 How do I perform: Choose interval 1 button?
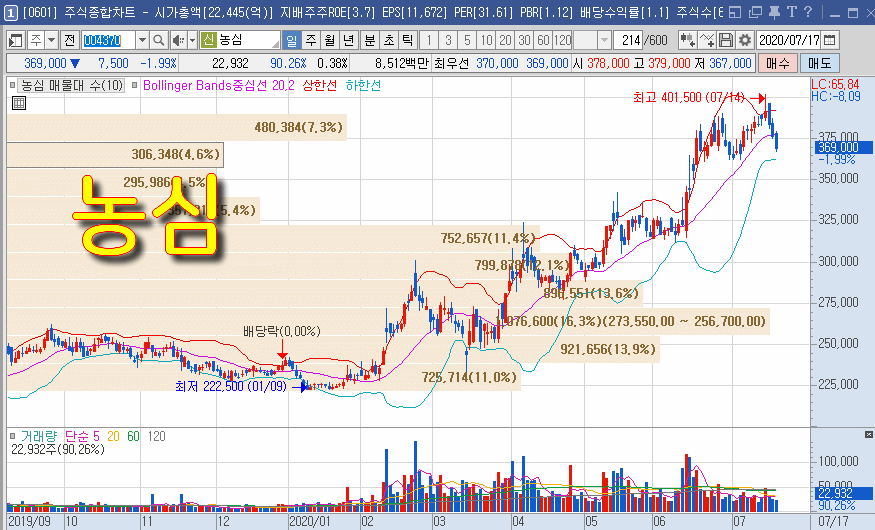(x=429, y=40)
